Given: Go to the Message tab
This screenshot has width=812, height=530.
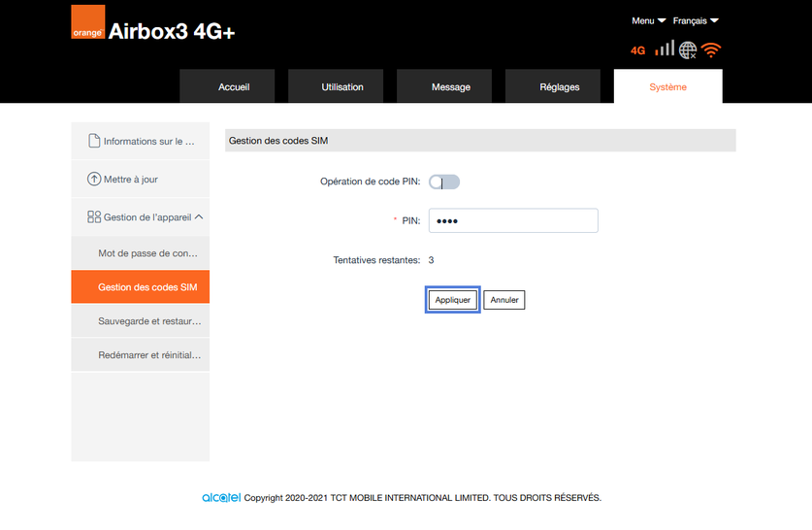Looking at the screenshot, I should tap(451, 86).
